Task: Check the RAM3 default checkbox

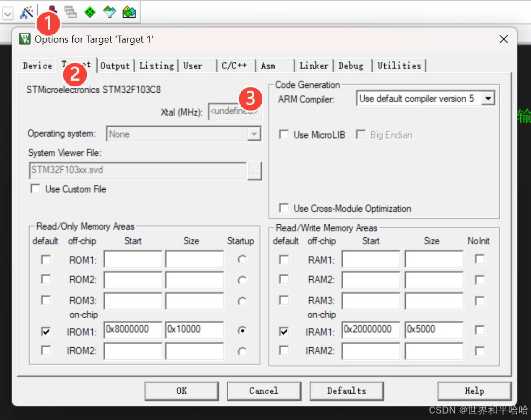Action: tap(284, 300)
